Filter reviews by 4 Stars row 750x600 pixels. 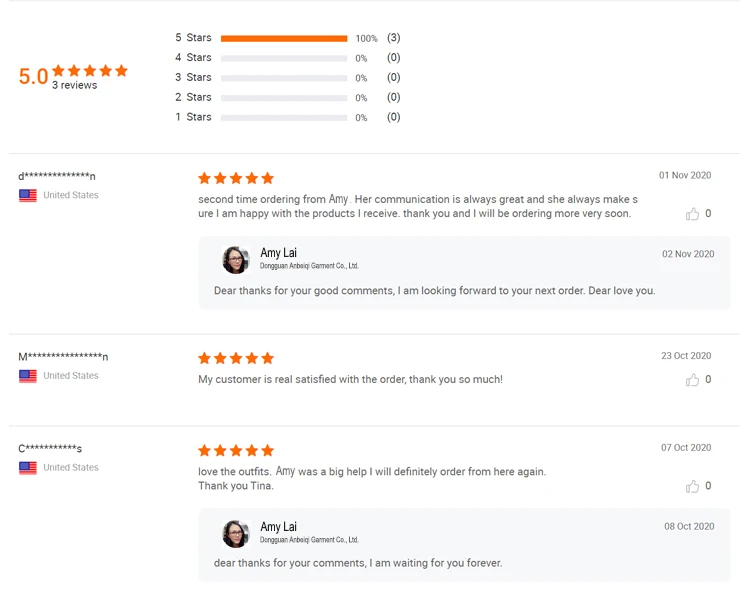193,58
